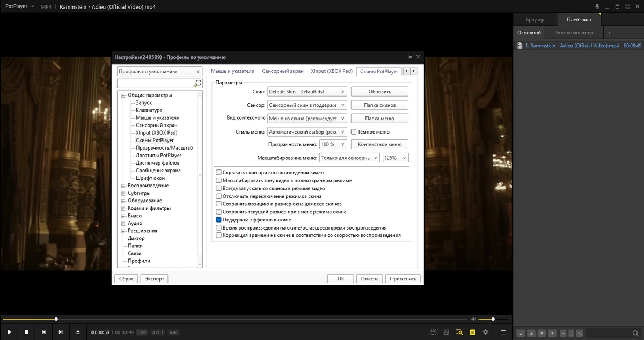
Task: Enable Тёмное меню checkbox
Action: tap(354, 131)
